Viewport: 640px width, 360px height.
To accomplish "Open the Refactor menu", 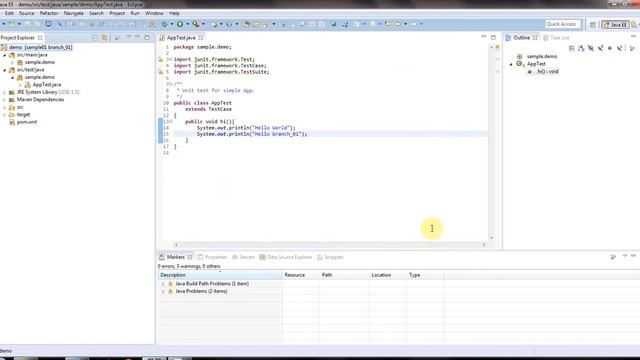I will coord(49,13).
